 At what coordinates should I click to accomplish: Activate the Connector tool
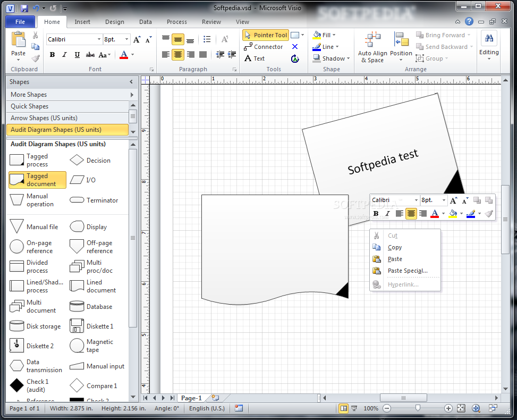tap(264, 47)
